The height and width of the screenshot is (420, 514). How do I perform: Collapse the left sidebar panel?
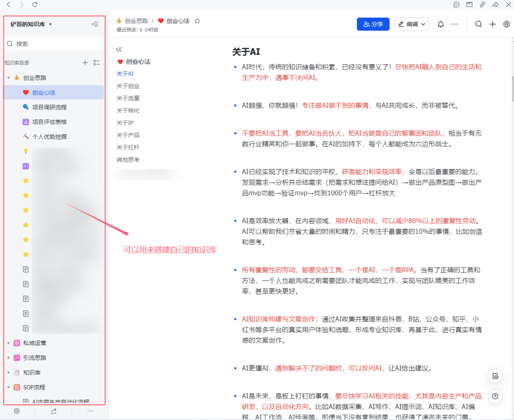[95, 24]
